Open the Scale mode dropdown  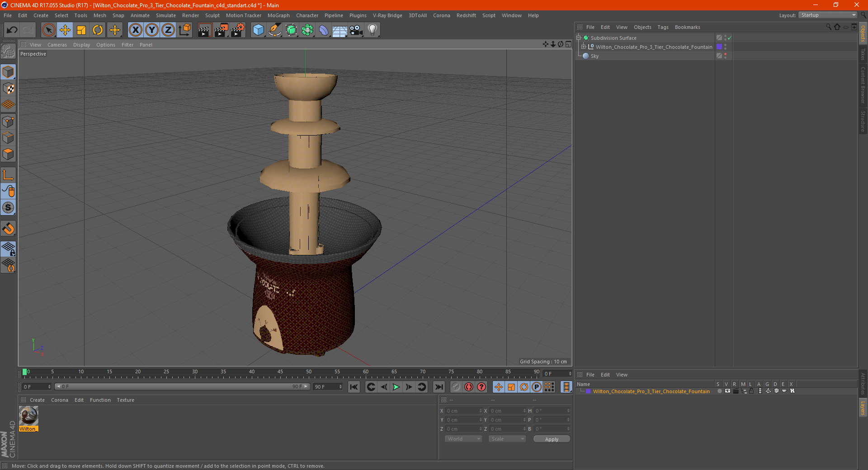pyautogui.click(x=507, y=439)
